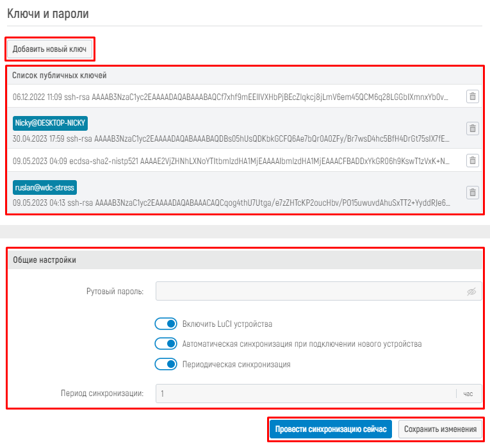The height and width of the screenshot is (448, 490).
Task: Toggle the Включить LuCI устройства switch
Action: (x=166, y=324)
